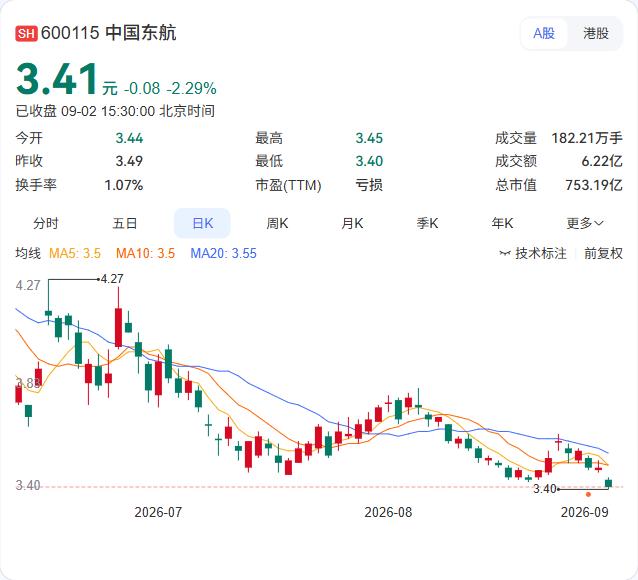
Task: Click 成交量 182.21万手 value
Action: [x=587, y=138]
